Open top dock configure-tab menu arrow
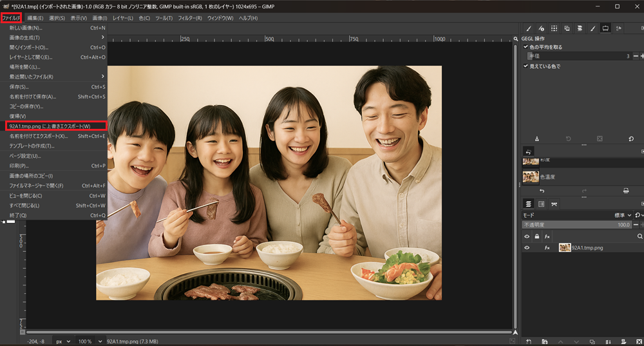 642,28
